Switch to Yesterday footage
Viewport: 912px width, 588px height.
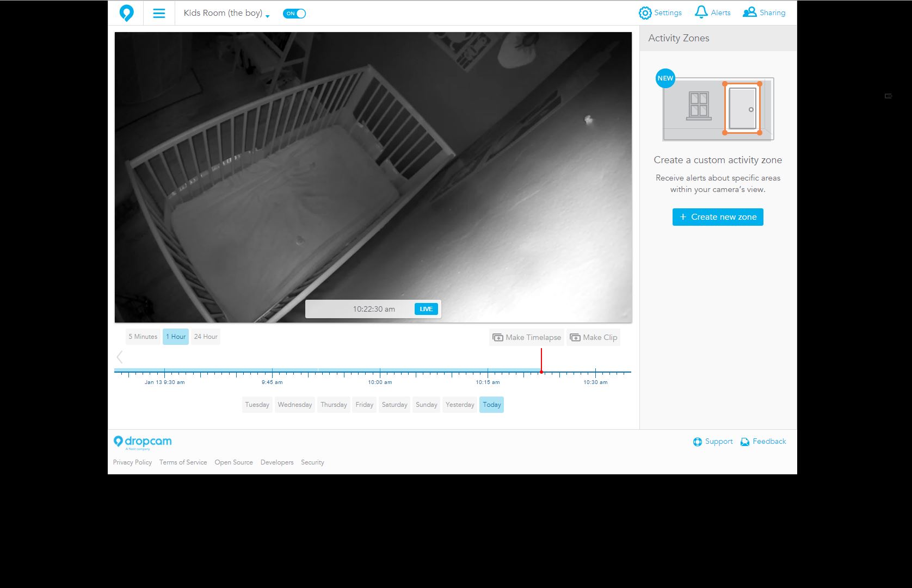[460, 405]
